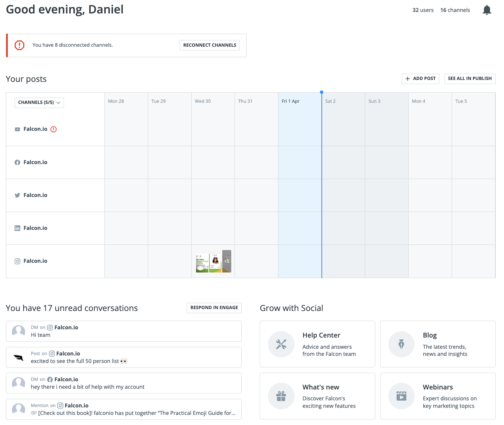Screen dimensions: 504x425
Task: Open the What's new card title
Action: (x=321, y=387)
